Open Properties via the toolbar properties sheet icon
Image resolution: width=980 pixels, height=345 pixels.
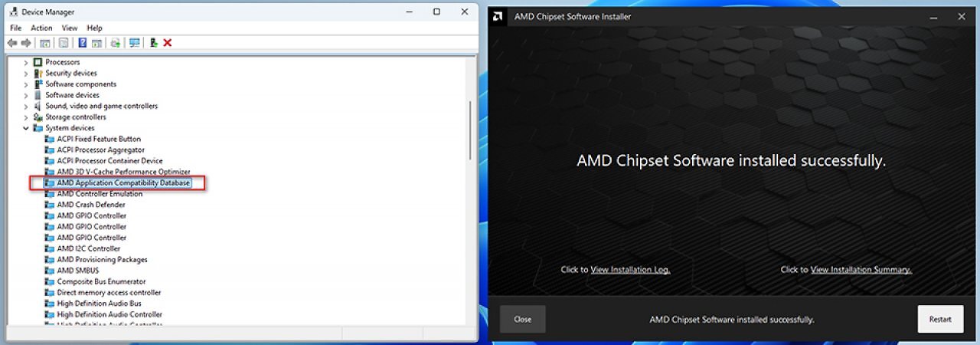[x=64, y=43]
